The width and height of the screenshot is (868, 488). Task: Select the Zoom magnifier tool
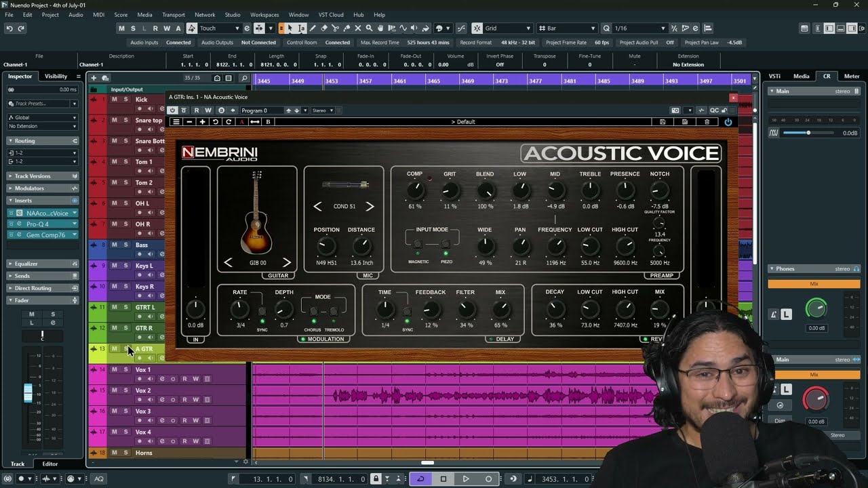[x=369, y=28]
